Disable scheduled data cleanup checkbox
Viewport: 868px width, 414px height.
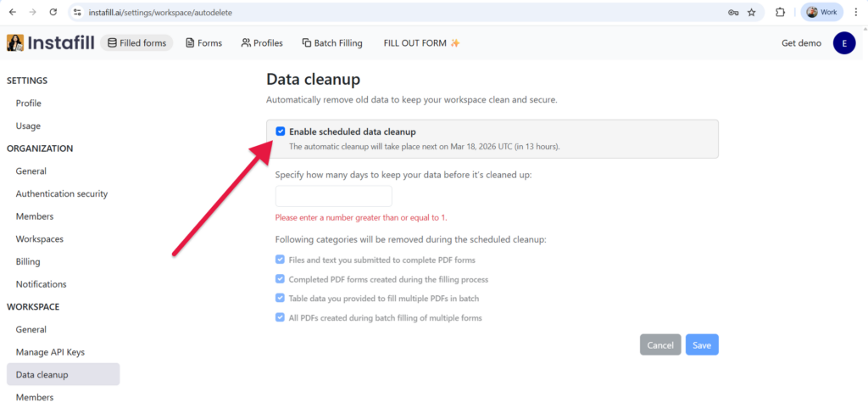[281, 131]
